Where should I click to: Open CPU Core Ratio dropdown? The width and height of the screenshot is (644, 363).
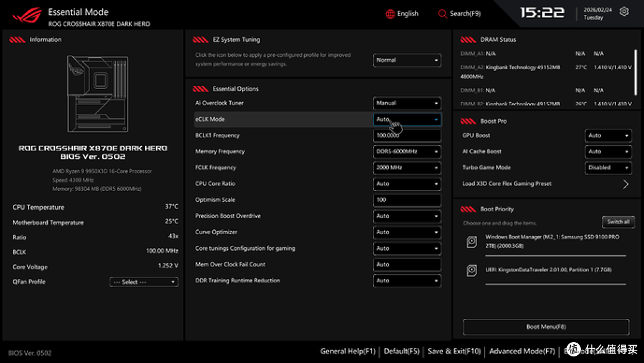pos(407,184)
